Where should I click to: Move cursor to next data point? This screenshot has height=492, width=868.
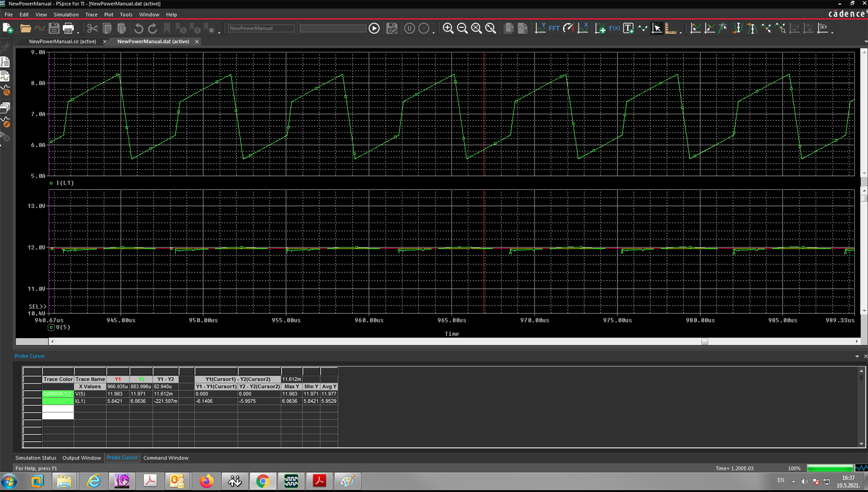(766, 28)
